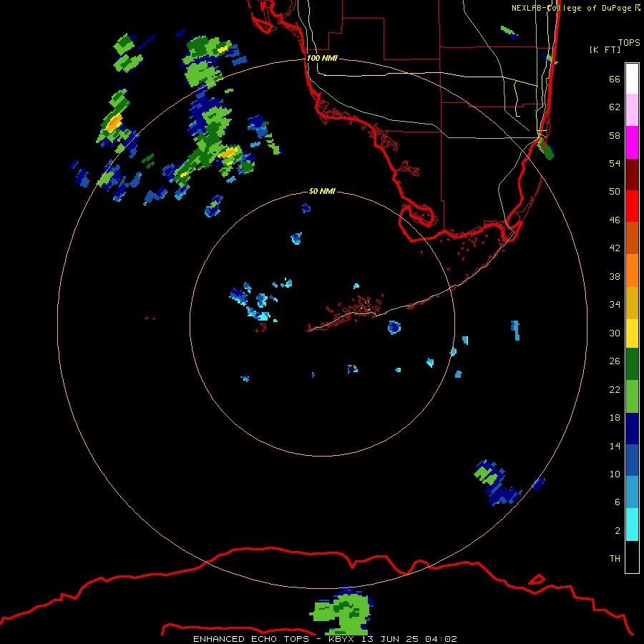Screen dimensions: 644x644
Task: Select the 62 value on legend
Action: click(x=615, y=107)
